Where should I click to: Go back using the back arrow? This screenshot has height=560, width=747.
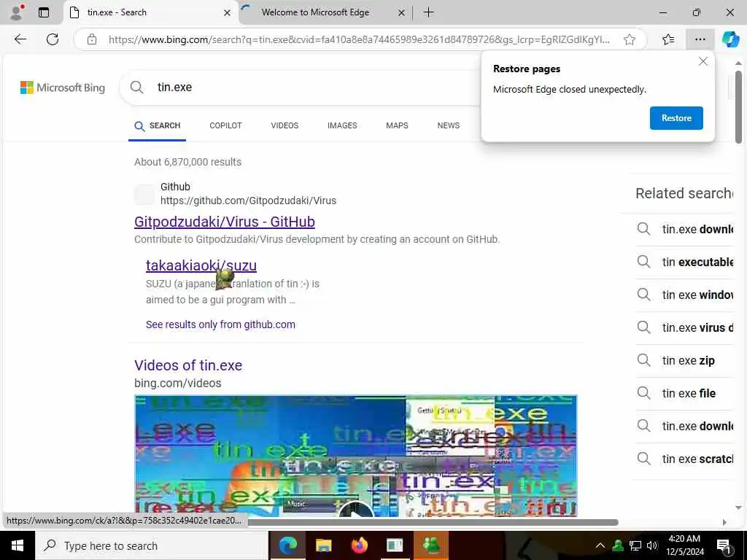pos(20,39)
